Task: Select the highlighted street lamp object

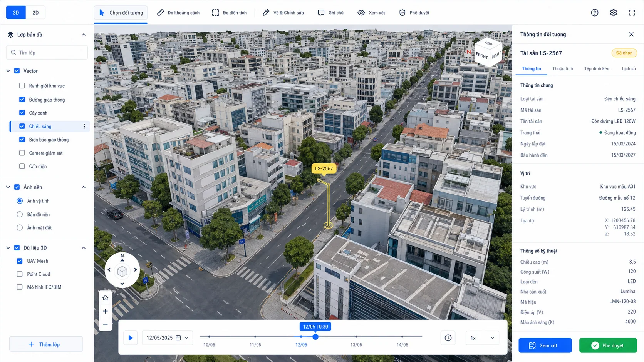Action: (328, 203)
